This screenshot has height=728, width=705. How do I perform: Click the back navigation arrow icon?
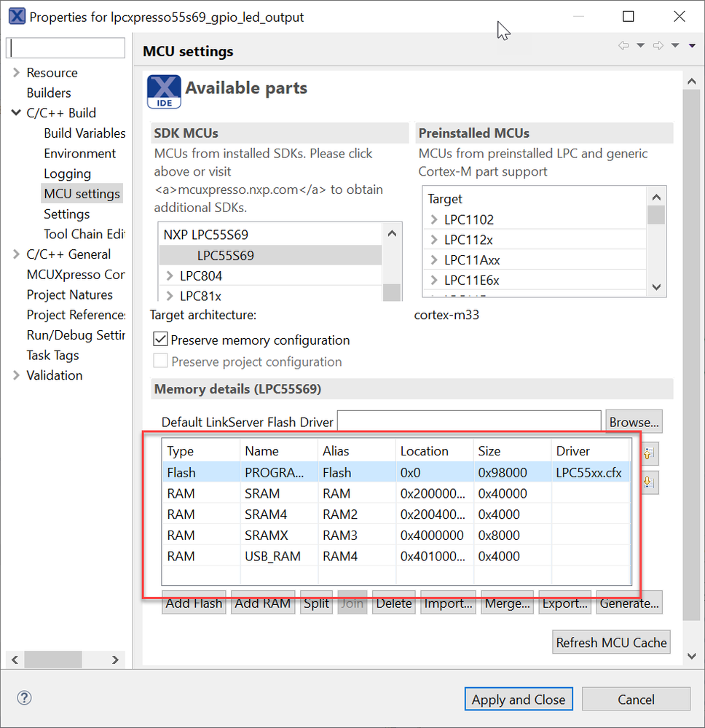623,45
